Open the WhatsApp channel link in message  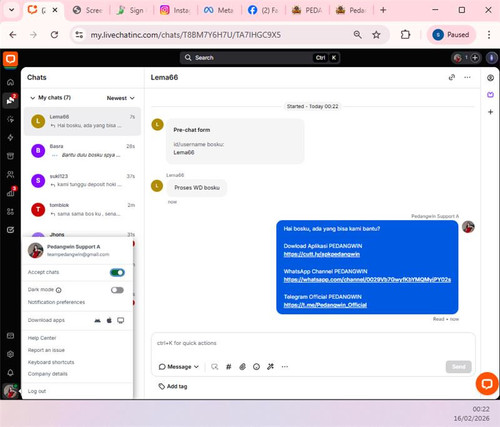(367, 279)
